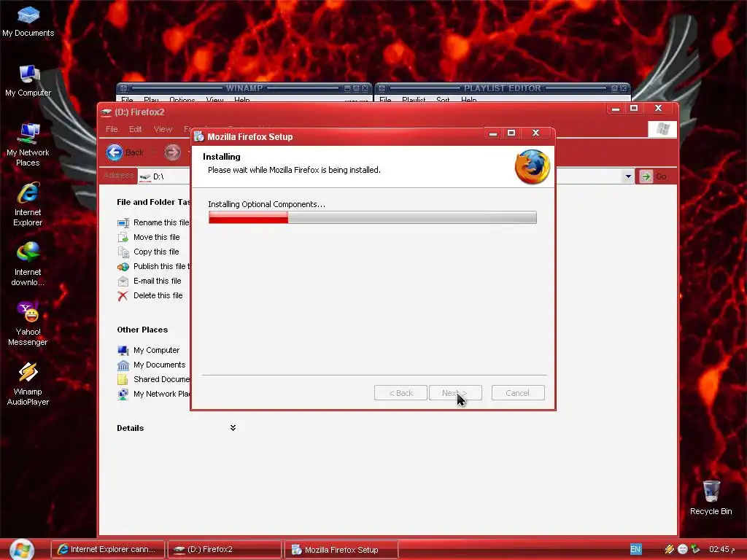
Task: Click red X Delete this file icon
Action: tap(123, 296)
